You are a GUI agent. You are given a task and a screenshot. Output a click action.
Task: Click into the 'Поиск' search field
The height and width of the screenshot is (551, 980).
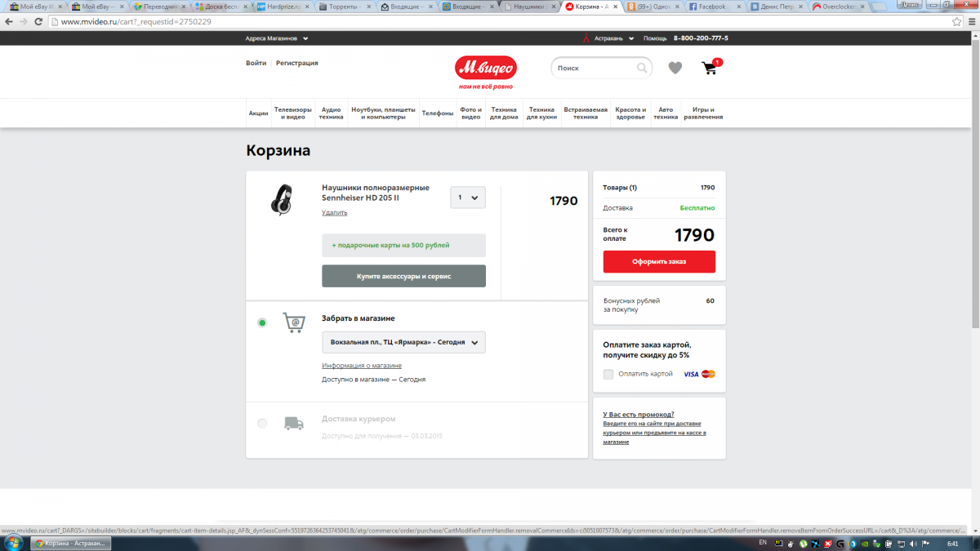pyautogui.click(x=594, y=69)
